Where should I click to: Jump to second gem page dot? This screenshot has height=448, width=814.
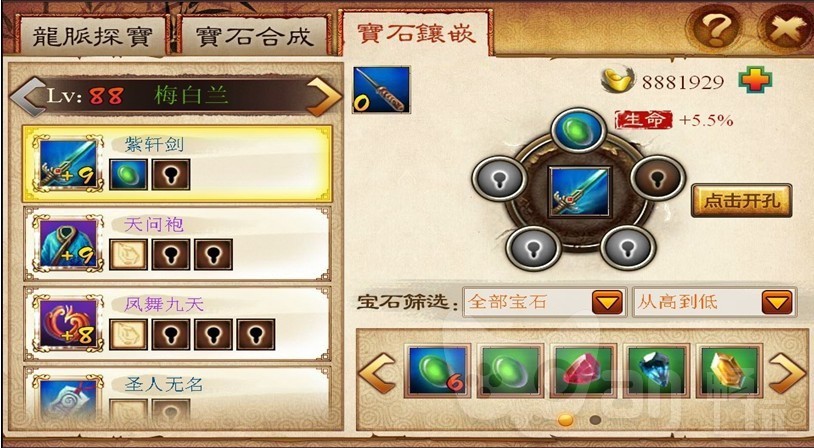[595, 419]
